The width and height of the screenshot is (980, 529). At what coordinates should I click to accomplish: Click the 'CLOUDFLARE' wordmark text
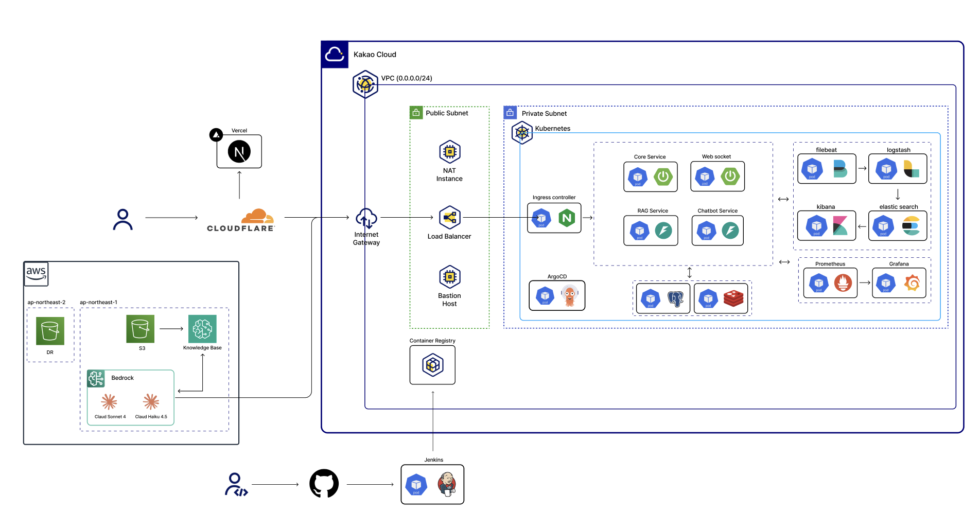(x=241, y=228)
